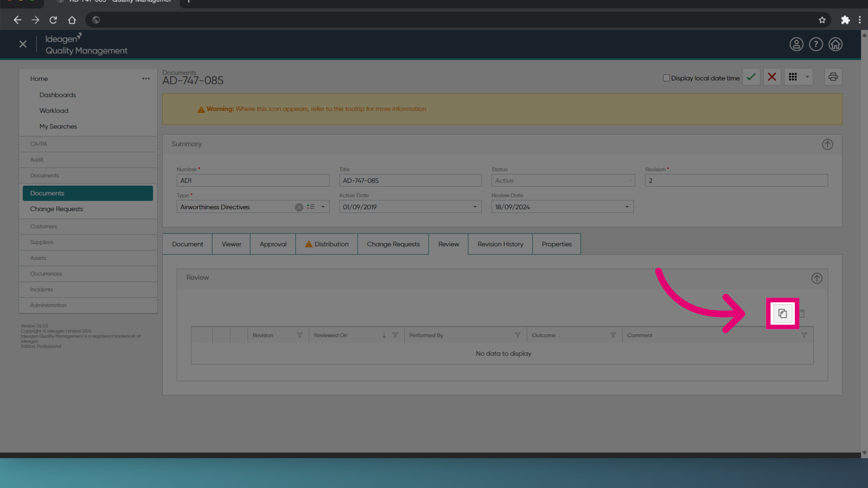Open the Home menu ellipsis options
Screen dimensions: 868x488
pyautogui.click(x=146, y=79)
